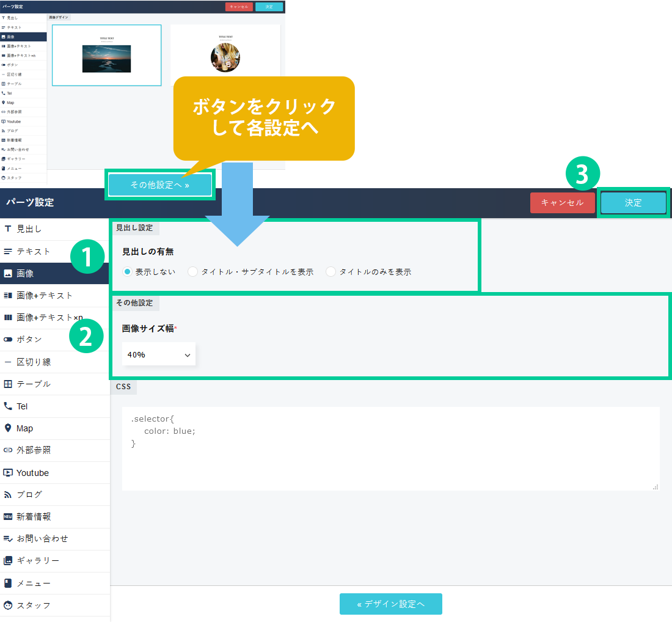Go back via « デザイン設定へ button
The width and height of the screenshot is (672, 622).
coord(390,604)
